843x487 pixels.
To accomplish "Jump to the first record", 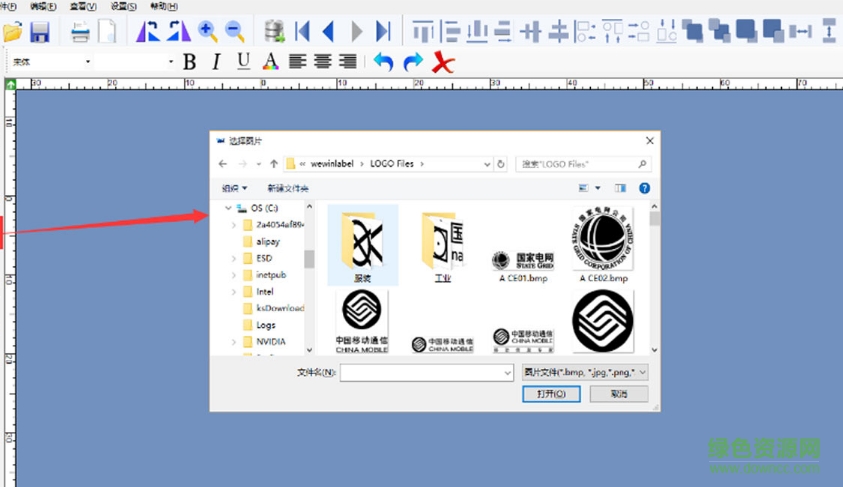I will [302, 31].
